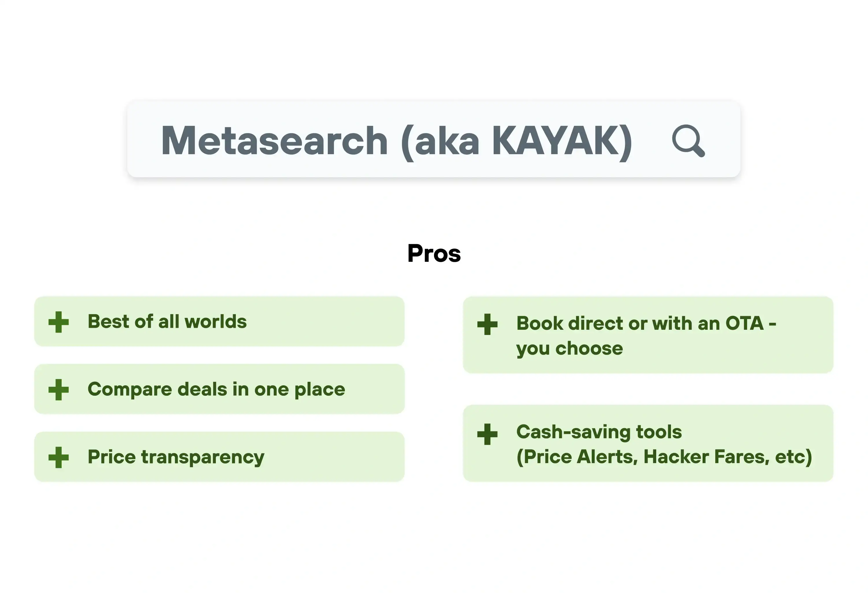This screenshot has height=593, width=868.
Task: Click the plus icon beside Cash-saving tools
Action: [x=488, y=434]
